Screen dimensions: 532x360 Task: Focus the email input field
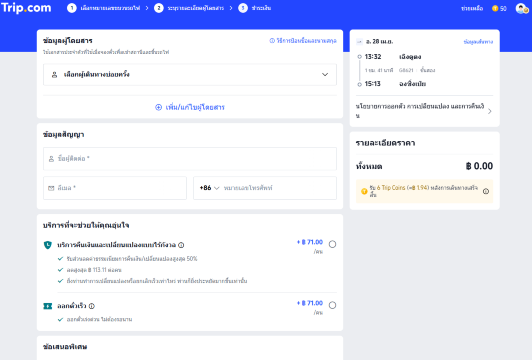[115, 188]
